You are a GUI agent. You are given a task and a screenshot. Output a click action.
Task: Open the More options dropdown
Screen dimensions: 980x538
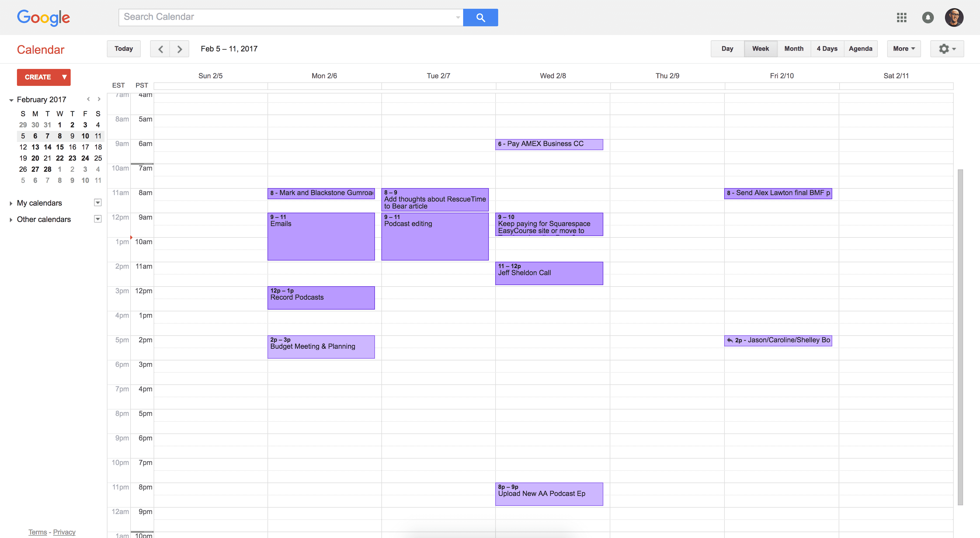(903, 49)
